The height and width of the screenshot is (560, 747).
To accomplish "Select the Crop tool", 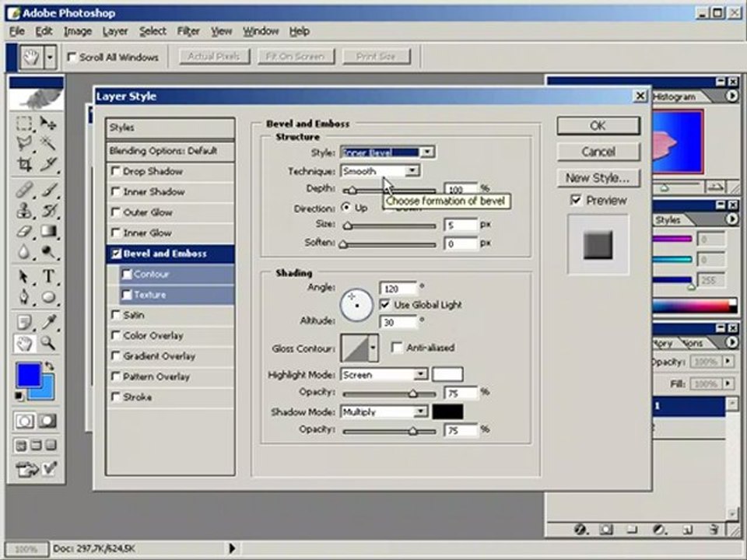I will 24,165.
